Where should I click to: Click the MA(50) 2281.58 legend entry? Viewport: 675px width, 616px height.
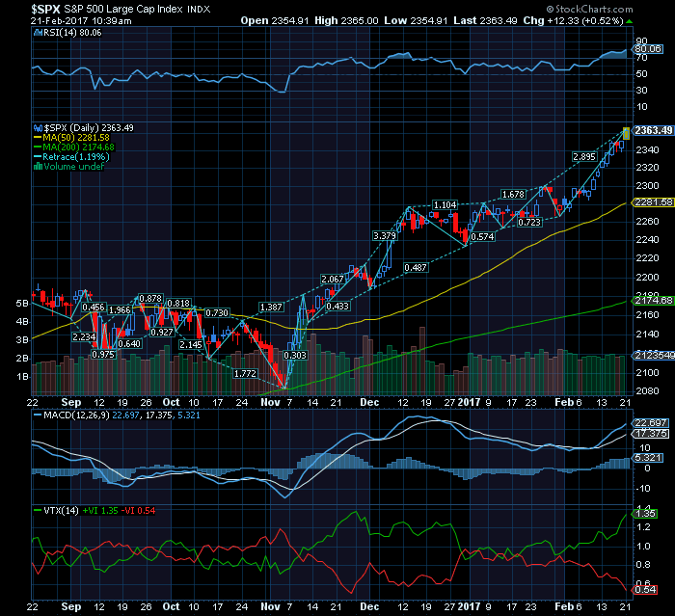coord(72,138)
